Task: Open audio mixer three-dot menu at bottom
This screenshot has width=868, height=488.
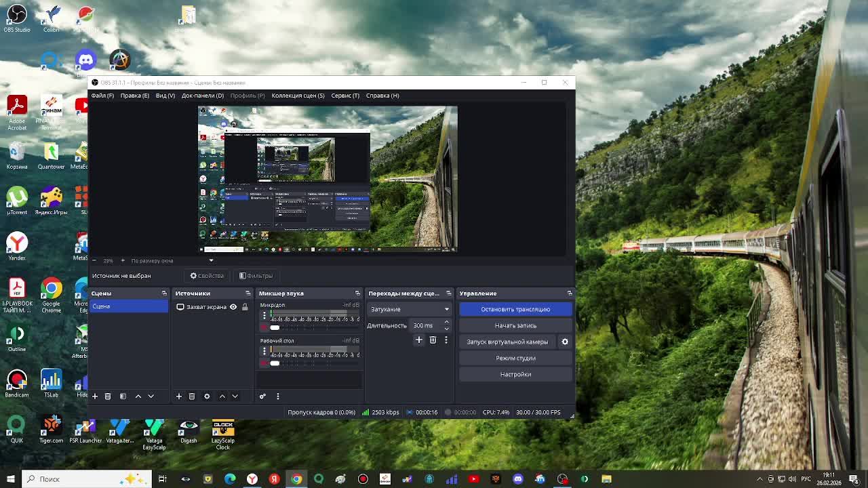Action: [x=277, y=396]
